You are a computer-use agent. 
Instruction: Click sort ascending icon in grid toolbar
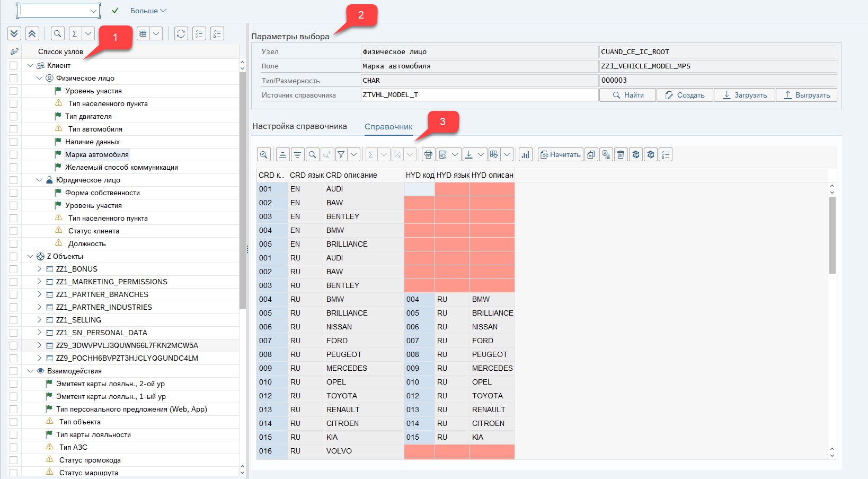(282, 154)
